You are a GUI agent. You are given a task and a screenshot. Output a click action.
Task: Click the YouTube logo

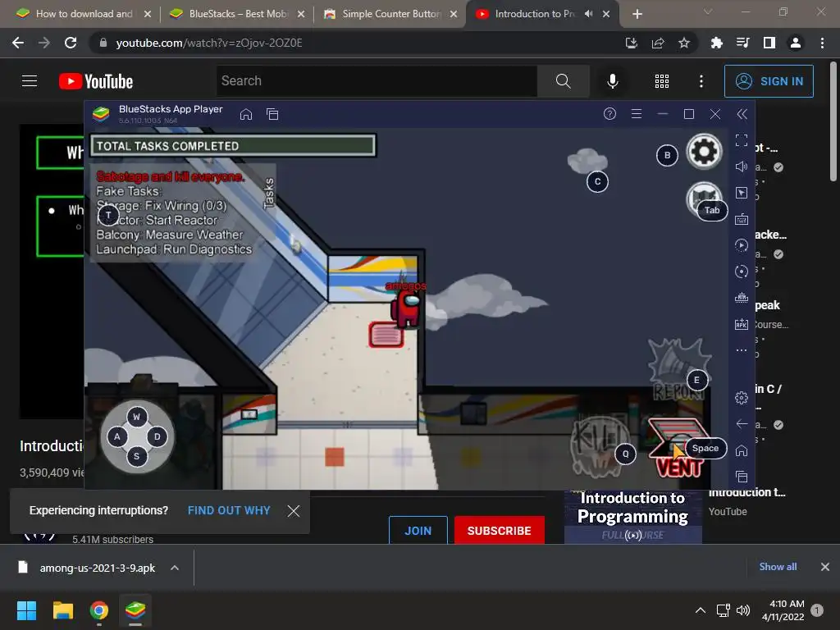click(96, 81)
